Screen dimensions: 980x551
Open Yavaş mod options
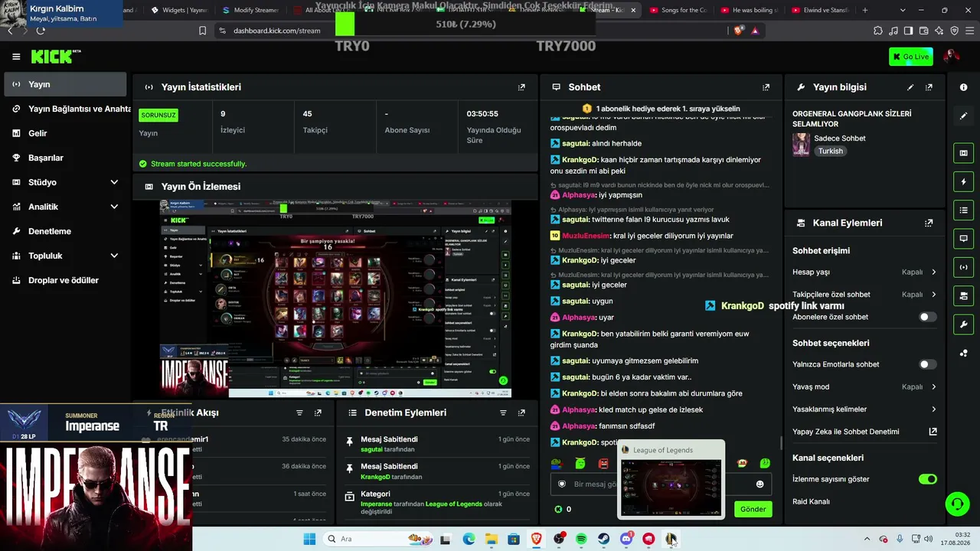pos(933,386)
